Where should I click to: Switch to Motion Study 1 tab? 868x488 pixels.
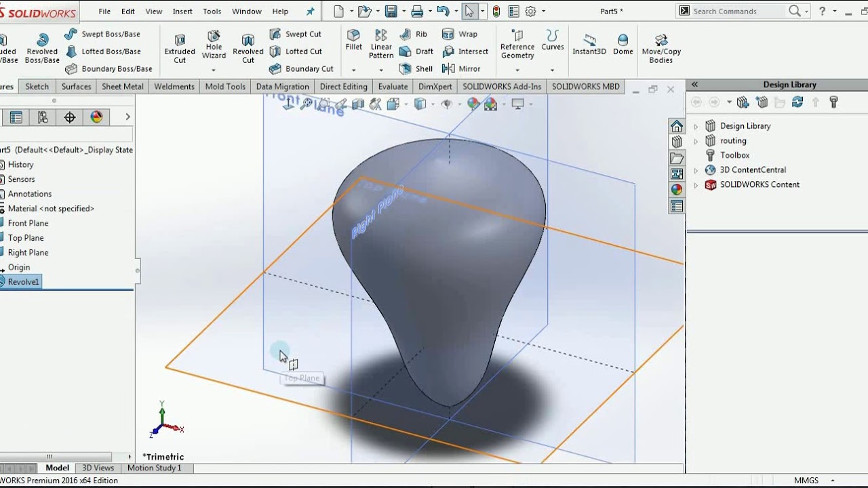tap(154, 468)
